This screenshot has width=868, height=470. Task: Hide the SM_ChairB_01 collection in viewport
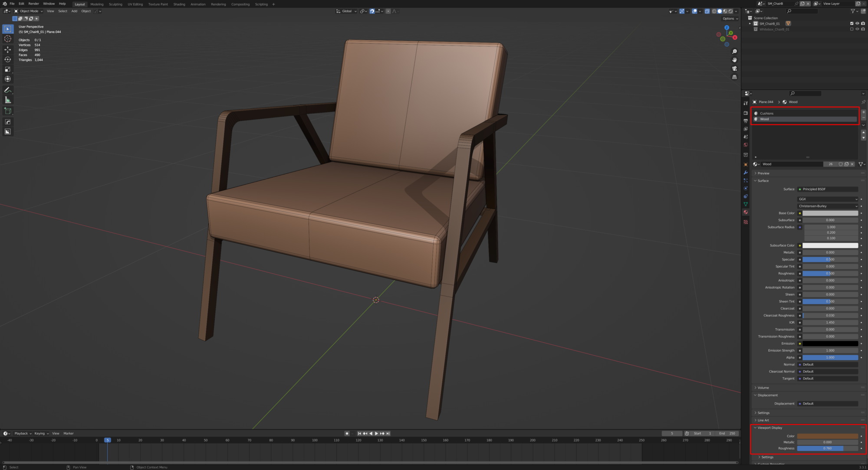(857, 23)
